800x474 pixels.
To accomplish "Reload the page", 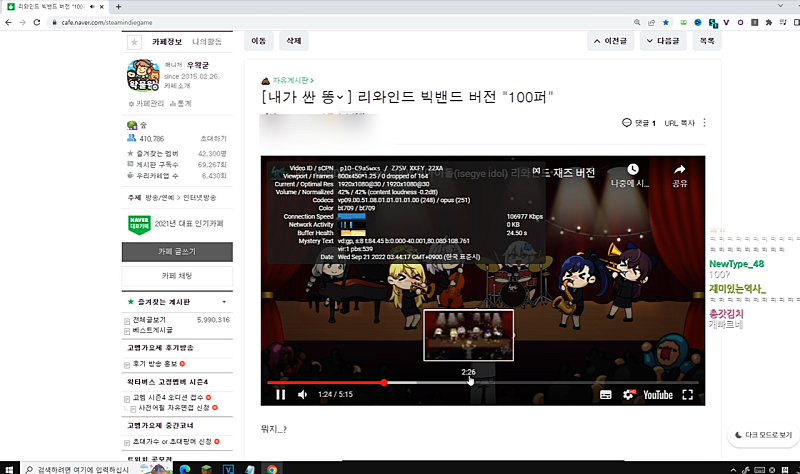I will (37, 22).
